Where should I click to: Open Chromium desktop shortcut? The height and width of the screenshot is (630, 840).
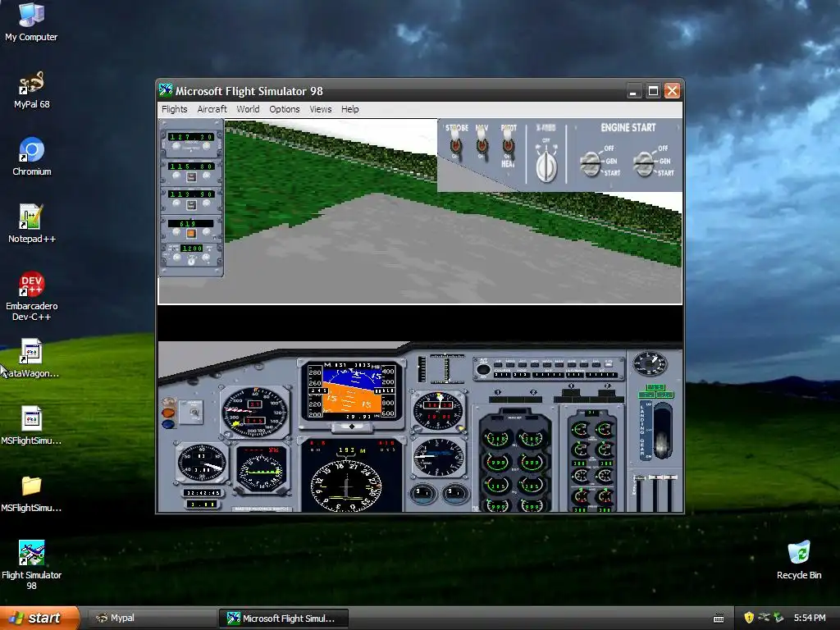click(x=31, y=157)
